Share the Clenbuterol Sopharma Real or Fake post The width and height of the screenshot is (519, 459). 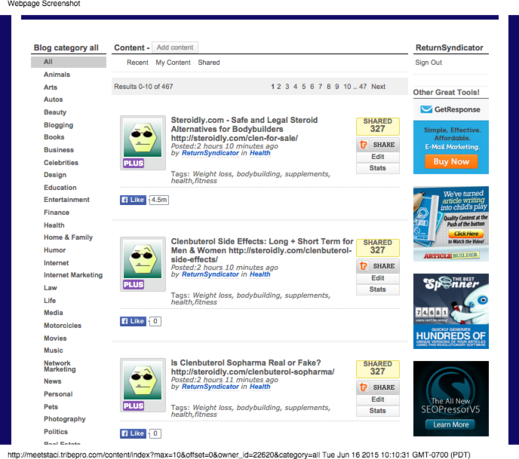tap(378, 387)
